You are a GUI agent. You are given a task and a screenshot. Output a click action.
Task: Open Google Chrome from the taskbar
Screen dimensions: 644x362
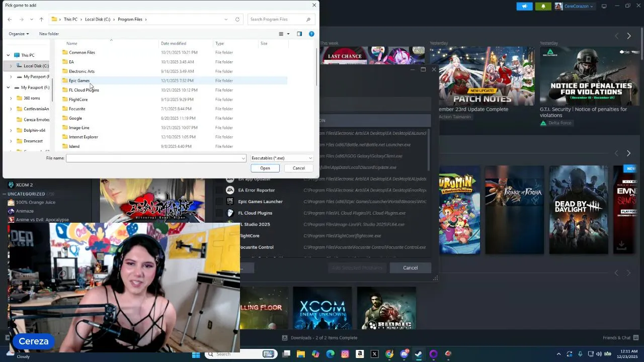(389, 354)
